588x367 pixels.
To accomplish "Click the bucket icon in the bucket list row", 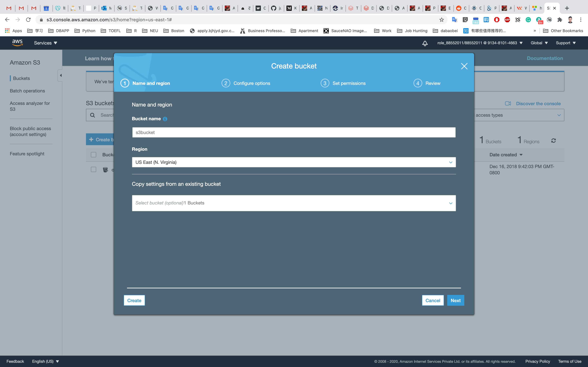I will point(105,170).
